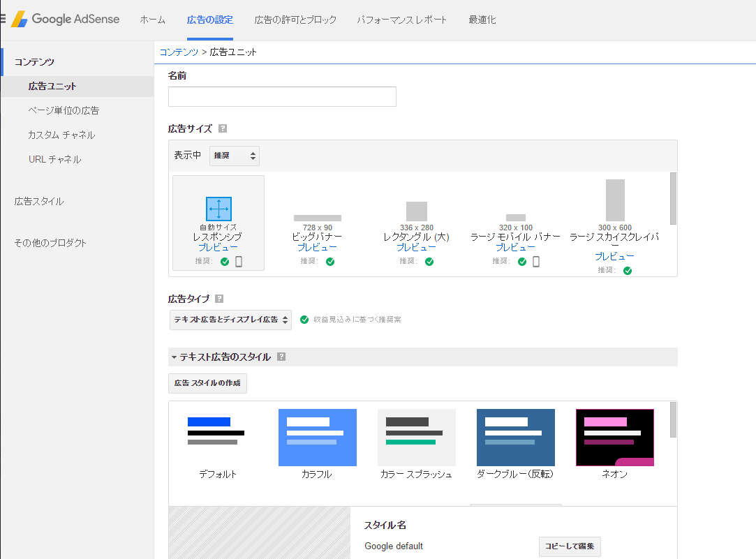The image size is (756, 559).
Task: Open the 広告の許可とブロック tab
Action: (295, 20)
